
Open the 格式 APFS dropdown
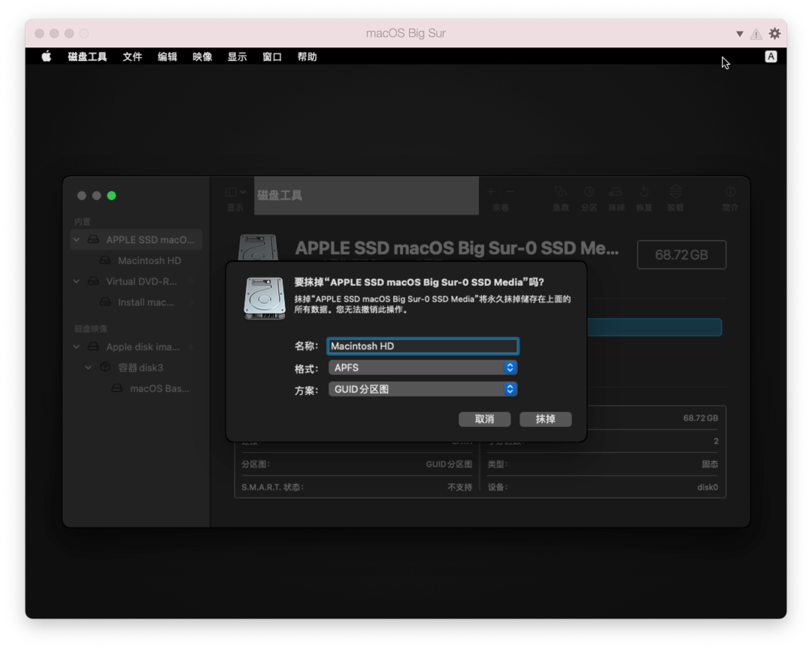pyautogui.click(x=423, y=368)
